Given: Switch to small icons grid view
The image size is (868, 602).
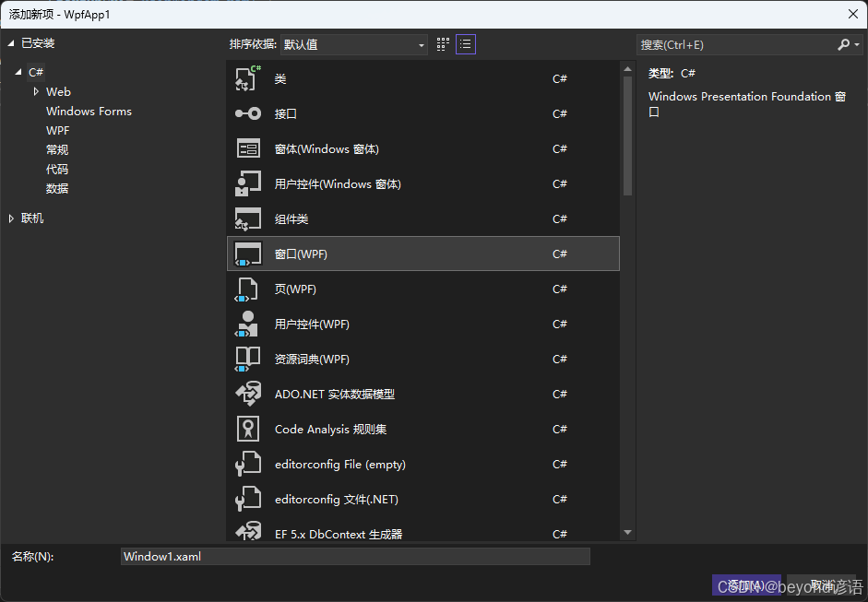Looking at the screenshot, I should point(443,44).
